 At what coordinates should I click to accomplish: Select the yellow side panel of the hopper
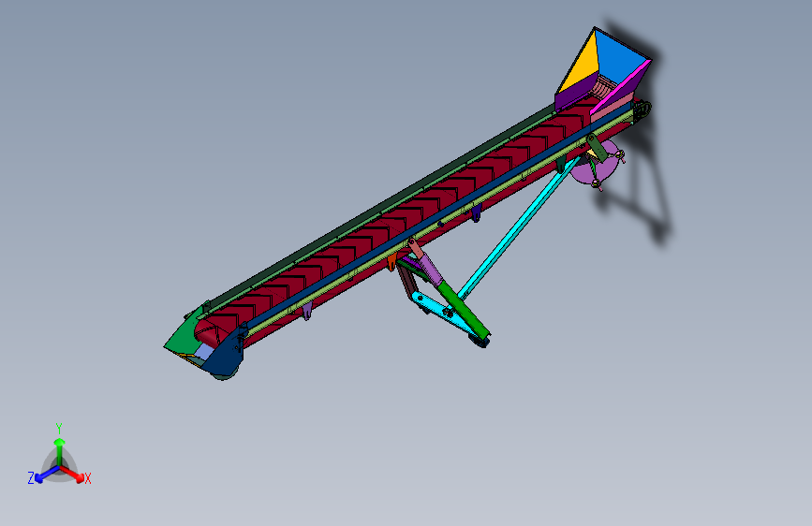click(x=584, y=65)
